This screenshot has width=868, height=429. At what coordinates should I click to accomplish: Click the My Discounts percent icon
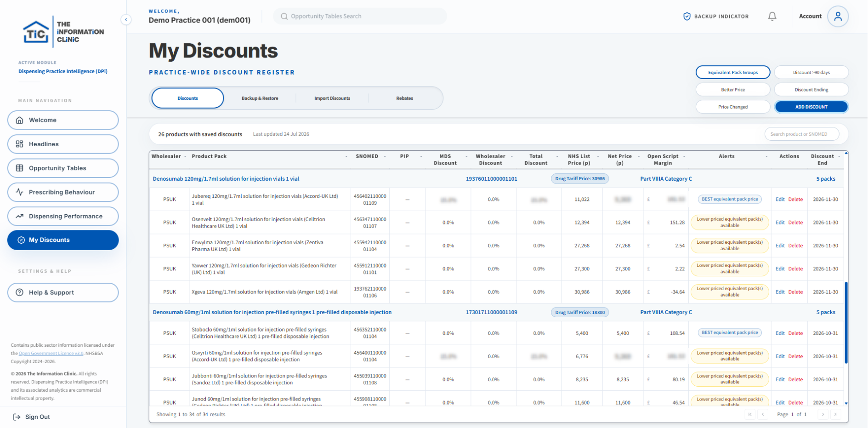[x=21, y=240]
